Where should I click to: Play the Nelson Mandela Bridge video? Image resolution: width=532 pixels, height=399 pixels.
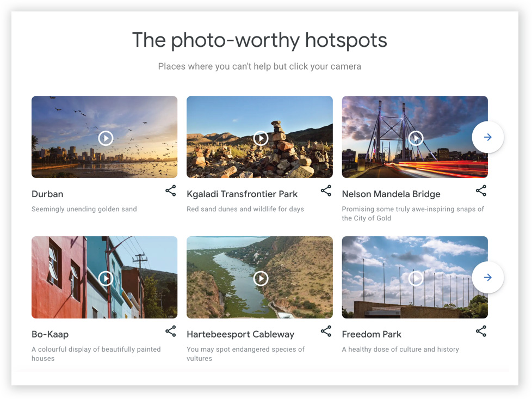click(x=416, y=138)
